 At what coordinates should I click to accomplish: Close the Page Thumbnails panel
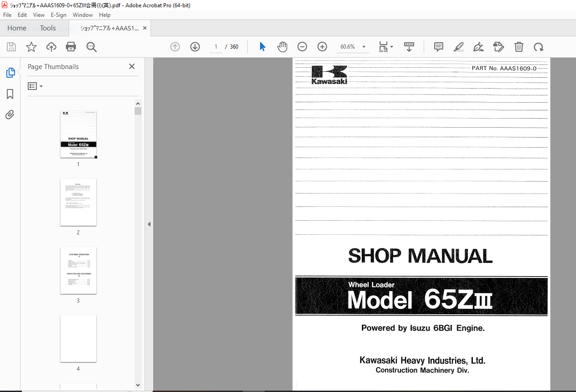click(132, 66)
